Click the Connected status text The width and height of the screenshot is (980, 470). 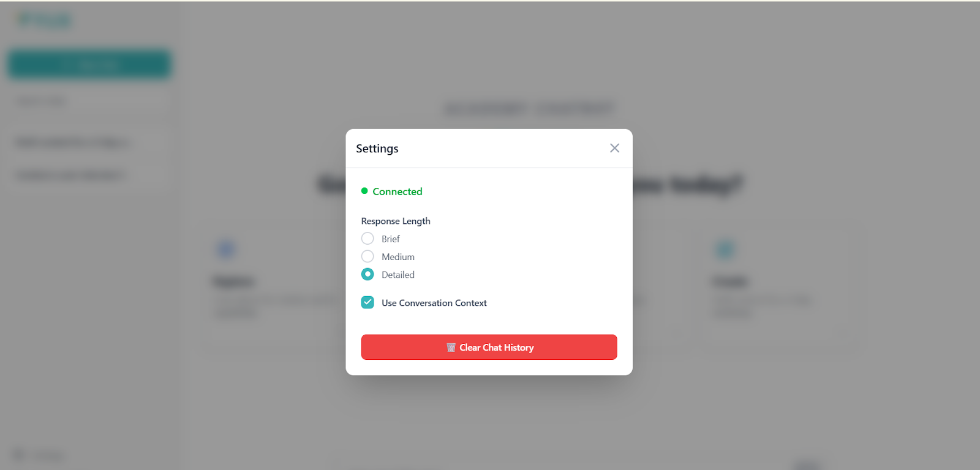tap(397, 192)
